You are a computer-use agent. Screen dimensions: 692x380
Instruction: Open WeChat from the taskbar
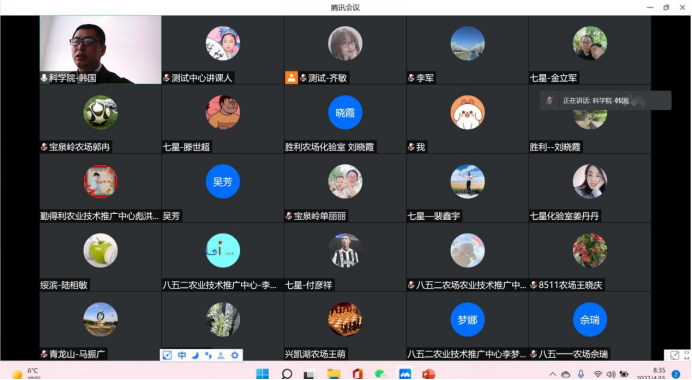tap(380, 374)
